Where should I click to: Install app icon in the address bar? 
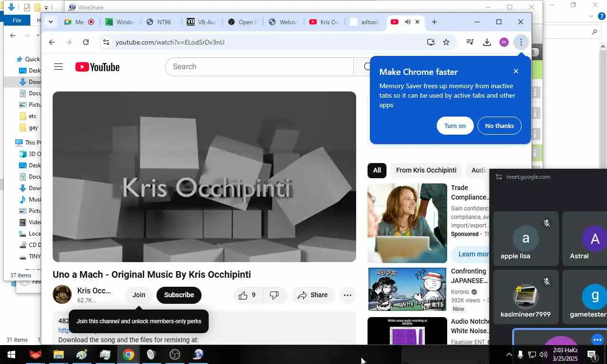(x=431, y=42)
